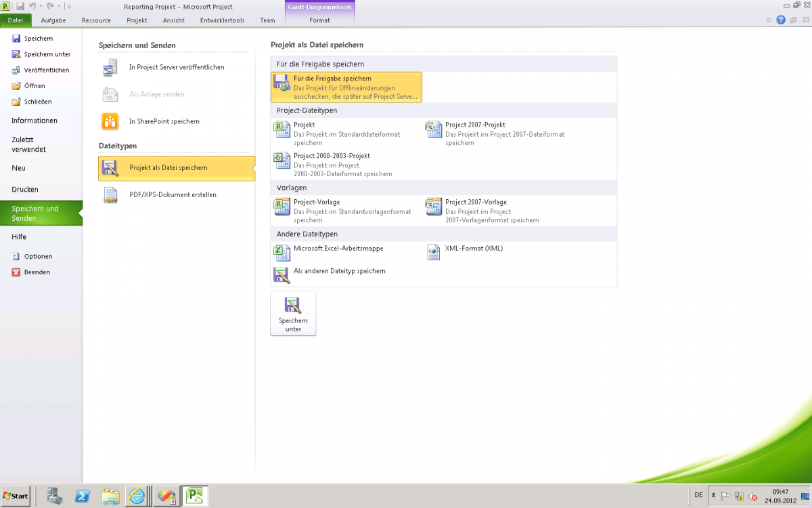Open Windows Explorer from the taskbar
This screenshot has height=508, width=812.
click(x=110, y=496)
